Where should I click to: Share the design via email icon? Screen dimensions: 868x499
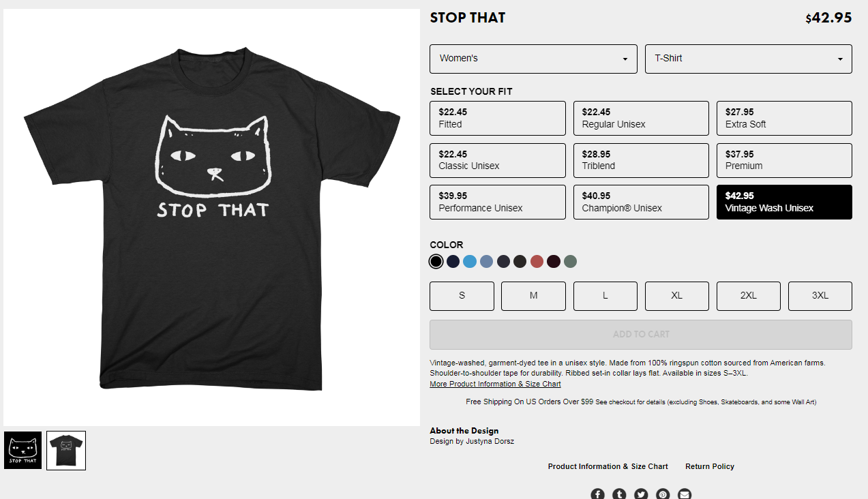[685, 494]
